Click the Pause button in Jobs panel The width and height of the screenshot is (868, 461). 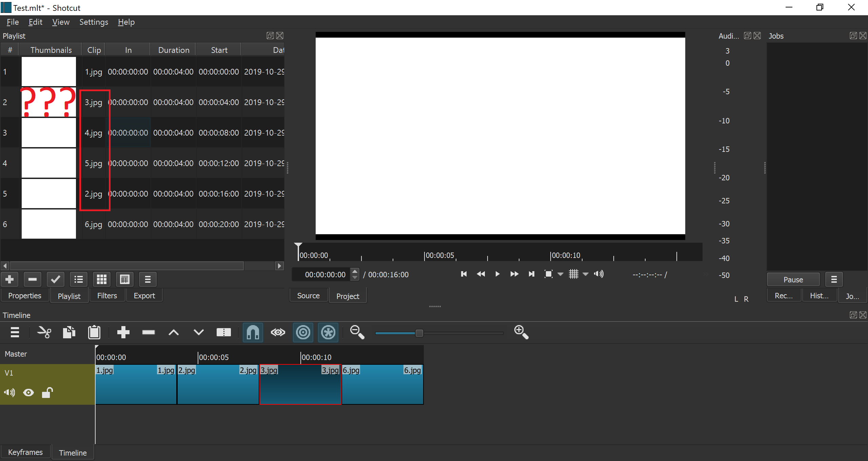[x=793, y=280]
